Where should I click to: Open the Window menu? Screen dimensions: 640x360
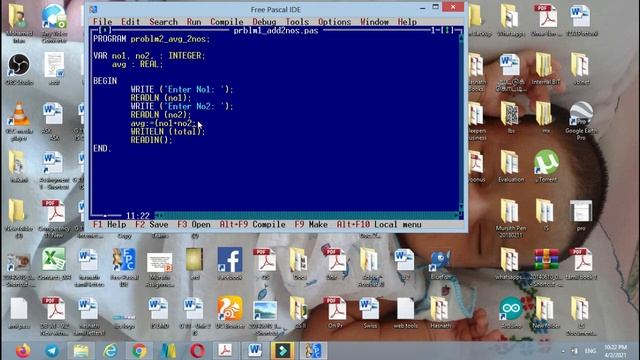374,22
